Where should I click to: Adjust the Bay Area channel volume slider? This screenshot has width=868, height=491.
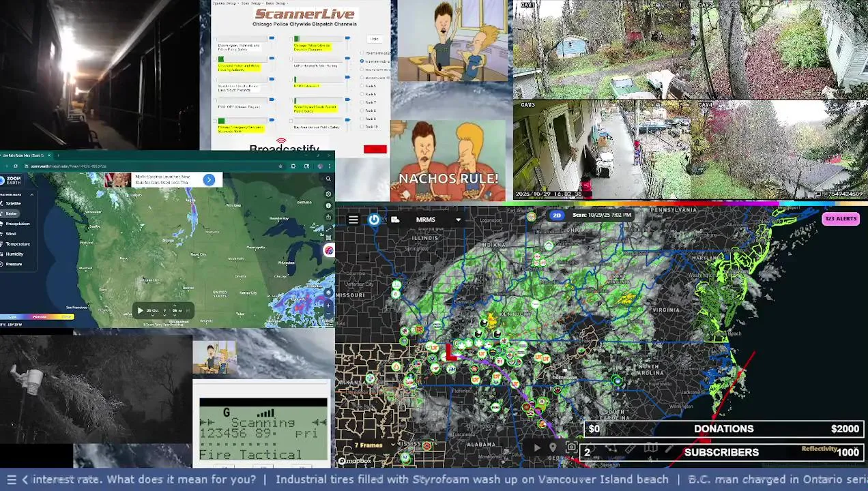click(347, 120)
